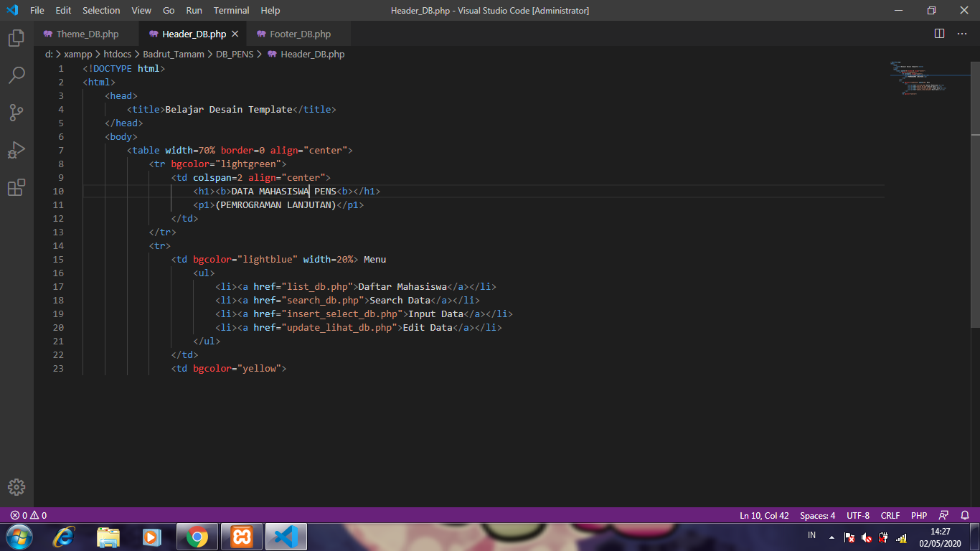Open the Selection menu
This screenshot has width=980, height=551.
click(x=101, y=10)
